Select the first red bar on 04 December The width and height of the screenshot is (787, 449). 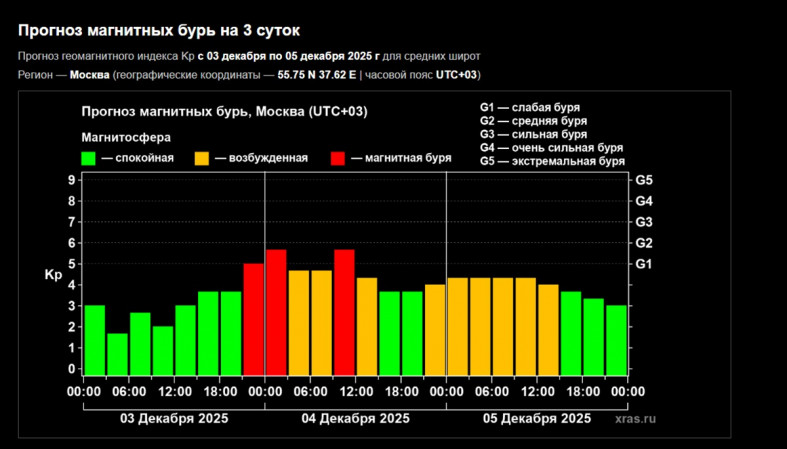tap(276, 312)
